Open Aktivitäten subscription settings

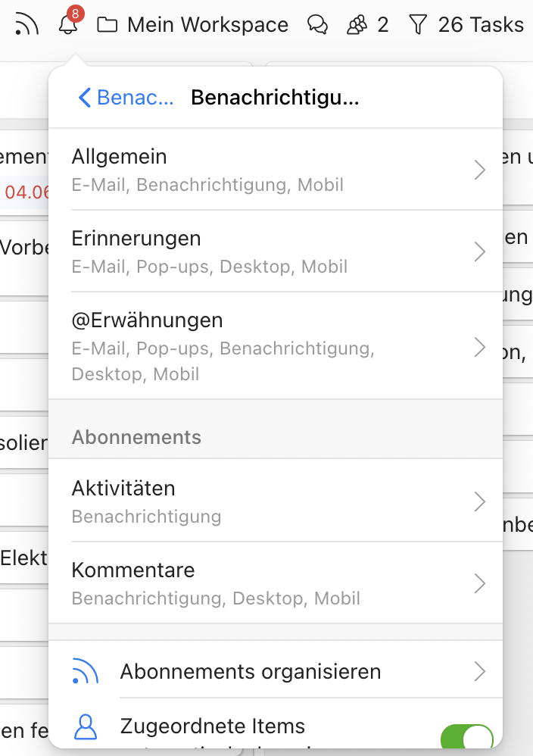click(479, 501)
